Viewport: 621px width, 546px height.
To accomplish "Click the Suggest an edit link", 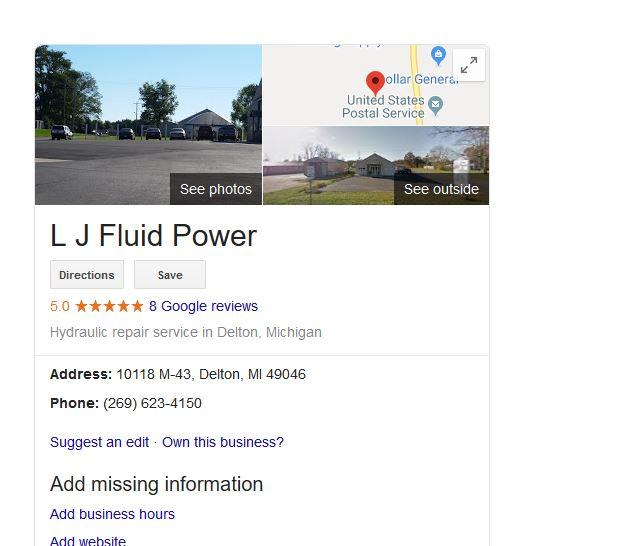I will (x=99, y=442).
